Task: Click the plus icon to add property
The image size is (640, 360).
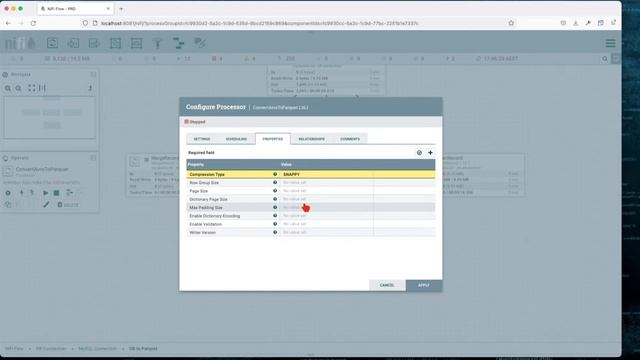Action: point(430,153)
